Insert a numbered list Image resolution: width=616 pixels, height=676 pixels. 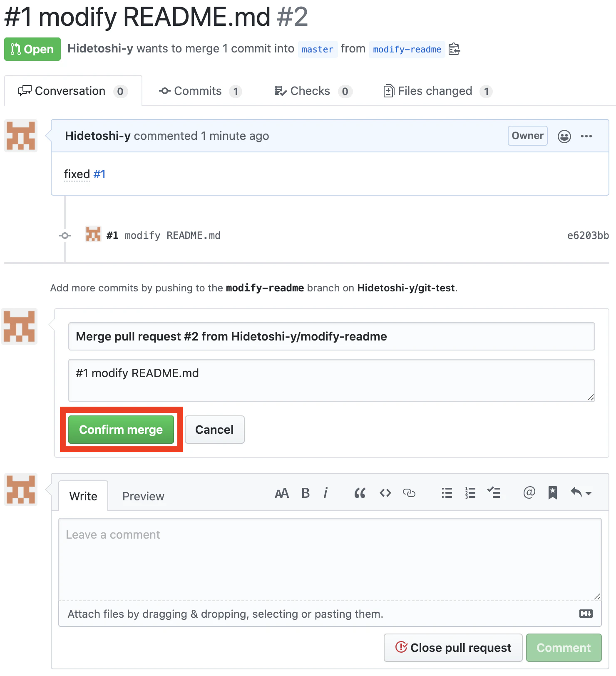[470, 493]
